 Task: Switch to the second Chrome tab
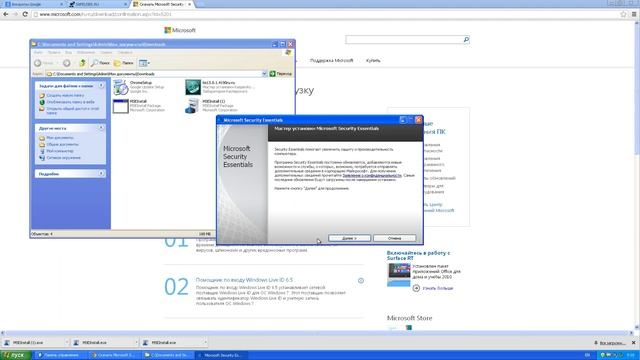coord(98,4)
